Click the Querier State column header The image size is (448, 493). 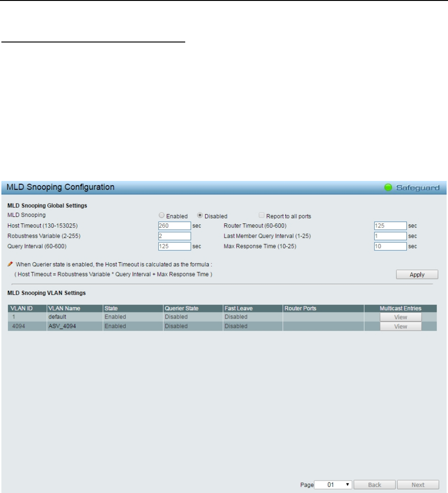193,308
